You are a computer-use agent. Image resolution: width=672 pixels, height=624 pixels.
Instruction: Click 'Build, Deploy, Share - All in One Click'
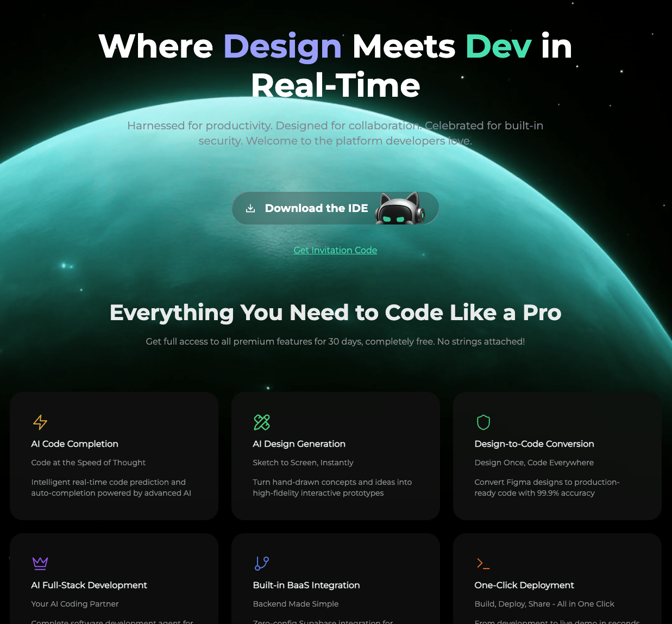544,604
